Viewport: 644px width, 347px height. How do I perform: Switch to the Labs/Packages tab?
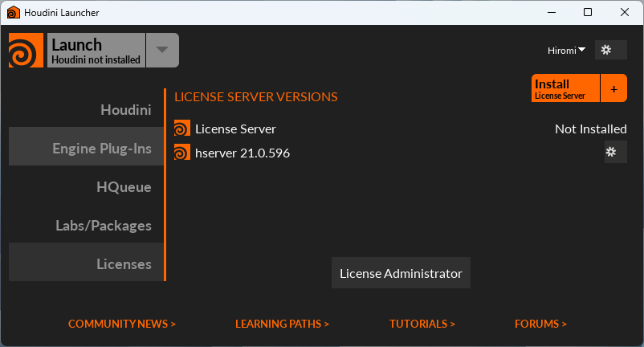(86, 226)
